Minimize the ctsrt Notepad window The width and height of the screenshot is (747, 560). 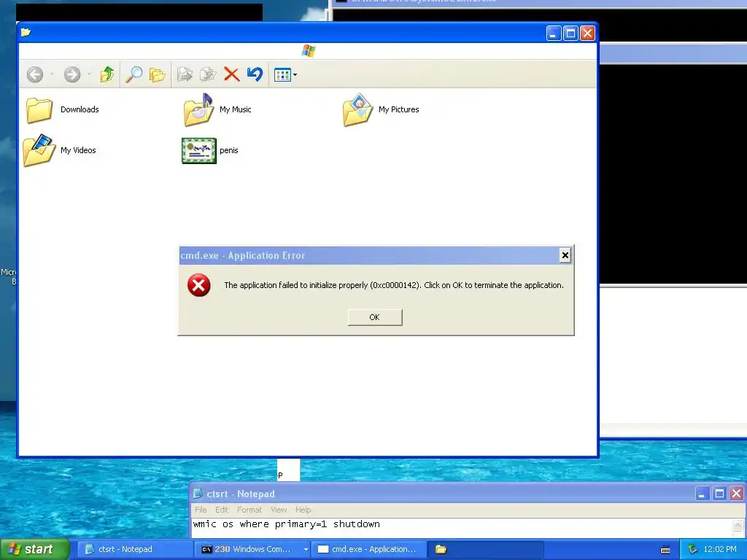[701, 494]
